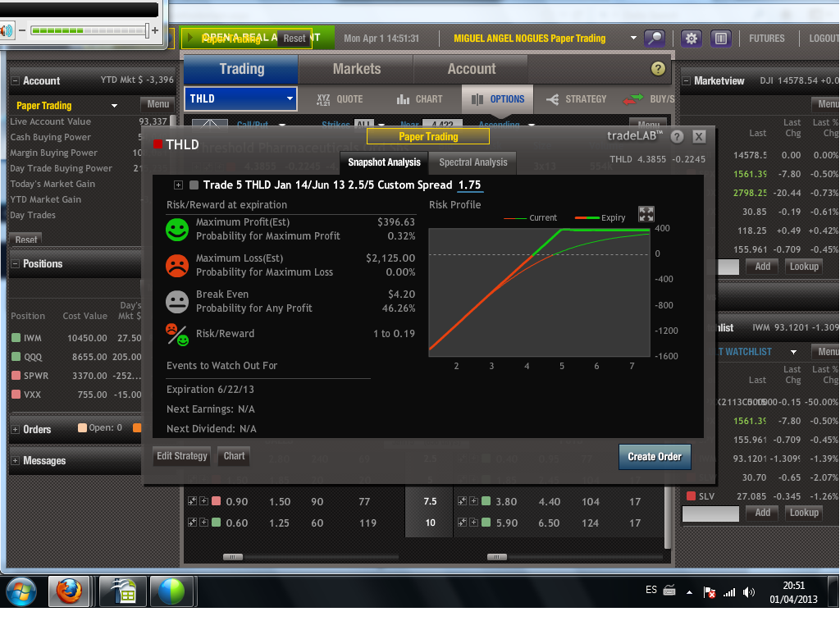Click the network signal tray icon

pyautogui.click(x=729, y=592)
